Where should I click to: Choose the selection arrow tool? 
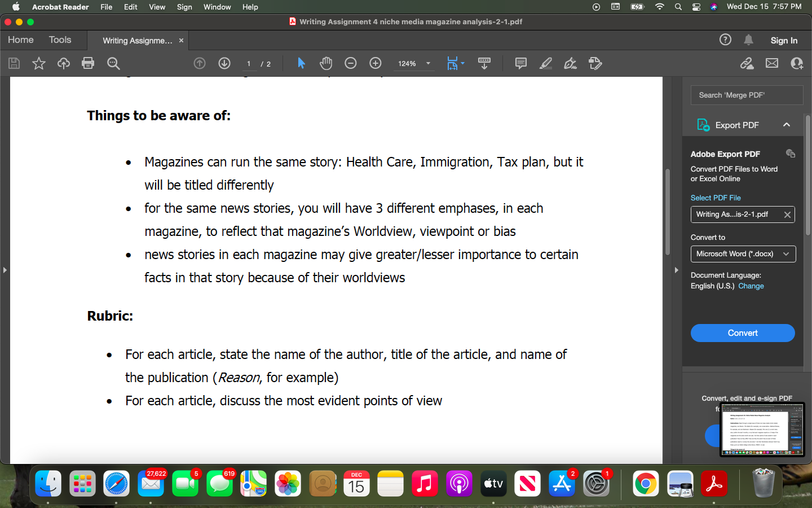pos(301,63)
